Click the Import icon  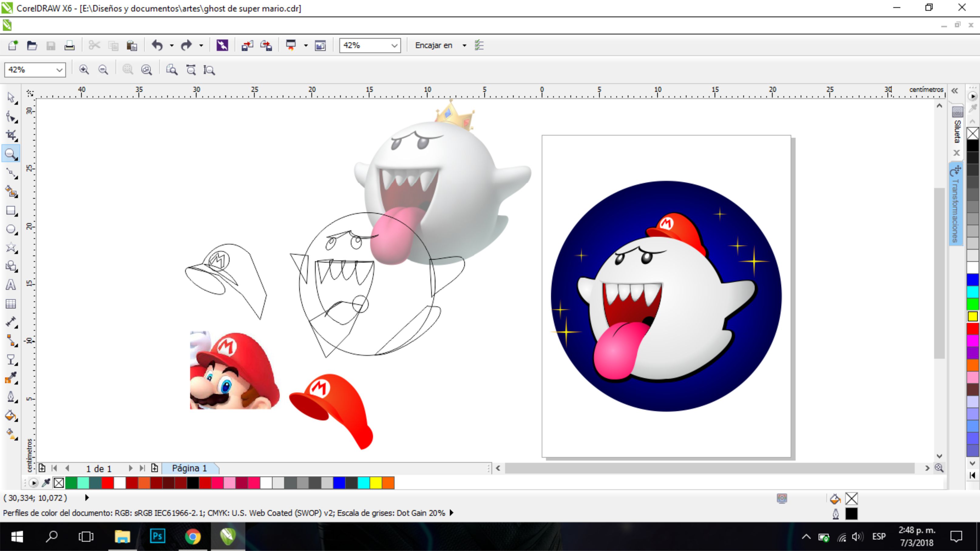247,46
